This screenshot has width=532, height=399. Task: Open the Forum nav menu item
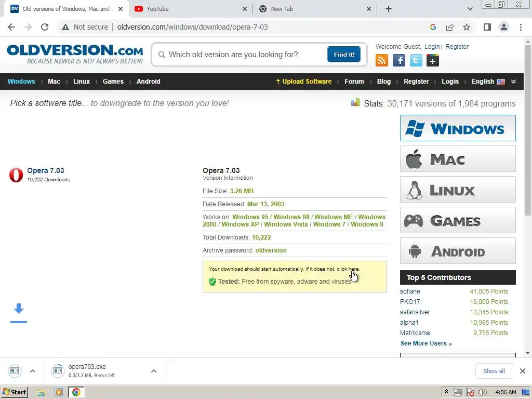[354, 82]
